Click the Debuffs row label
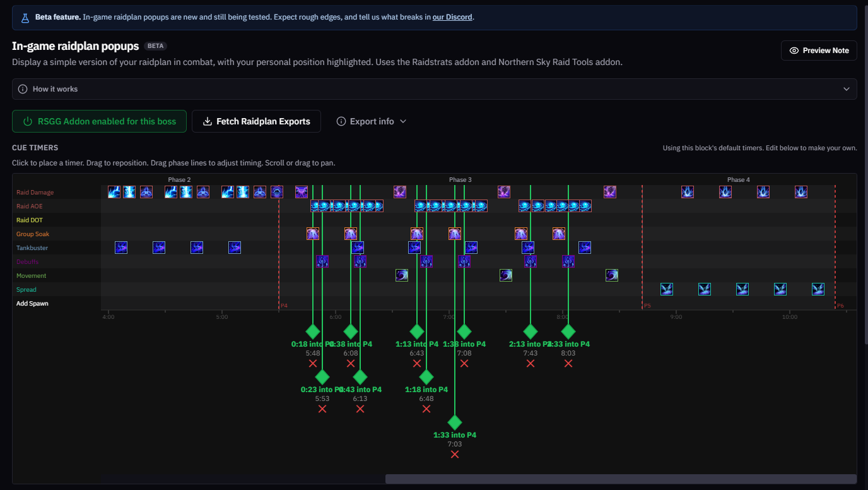Viewport: 868px width, 490px height. [x=28, y=261]
